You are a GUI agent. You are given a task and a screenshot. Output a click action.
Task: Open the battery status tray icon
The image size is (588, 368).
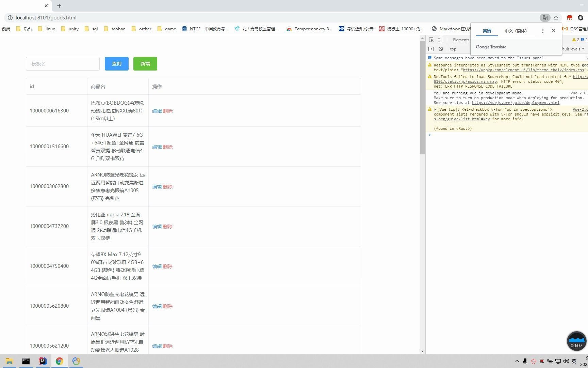[x=550, y=361]
